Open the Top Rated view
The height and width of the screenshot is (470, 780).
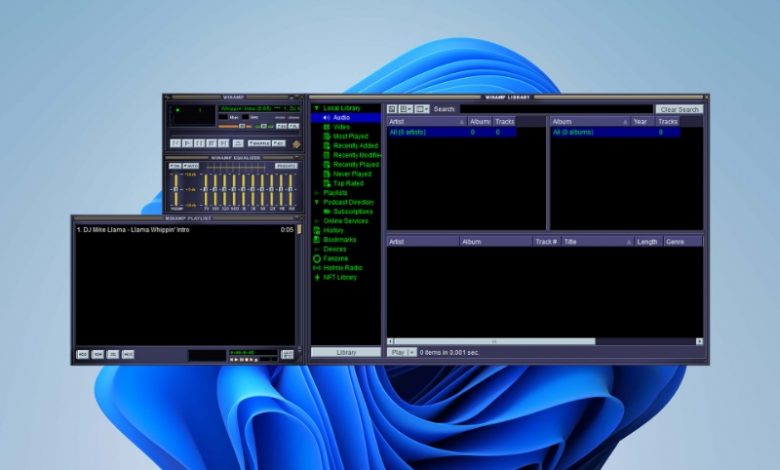click(x=348, y=184)
